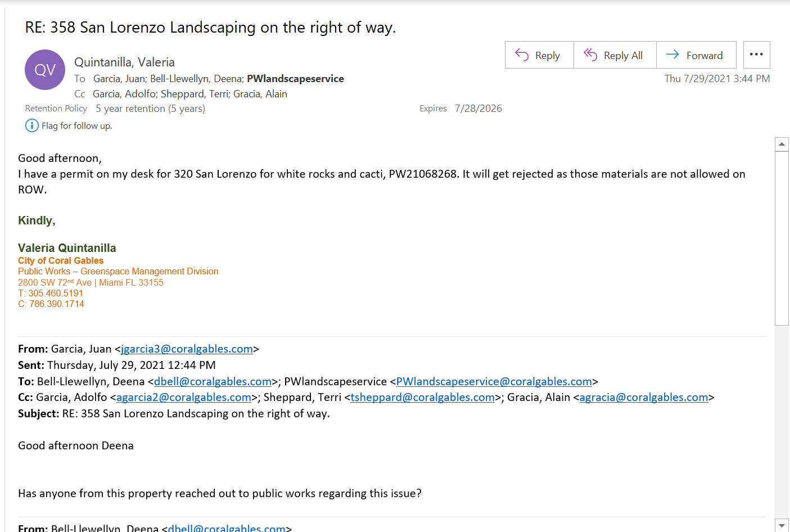Click the Reply All double-arrow icon
Viewport: 790px width, 532px height.
coord(590,55)
